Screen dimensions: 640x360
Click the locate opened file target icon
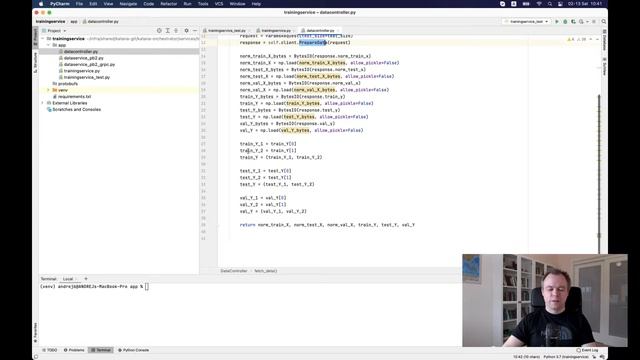(x=159, y=31)
